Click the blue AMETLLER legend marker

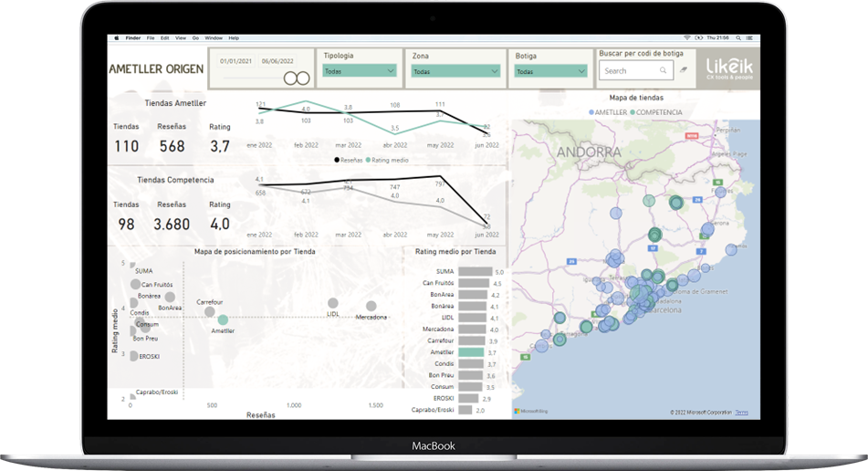pos(591,112)
